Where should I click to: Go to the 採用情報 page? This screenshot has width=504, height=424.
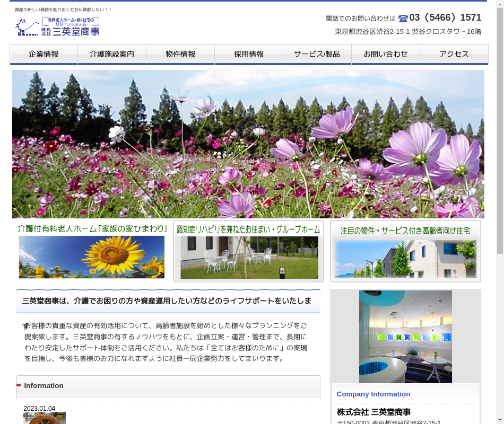(249, 54)
